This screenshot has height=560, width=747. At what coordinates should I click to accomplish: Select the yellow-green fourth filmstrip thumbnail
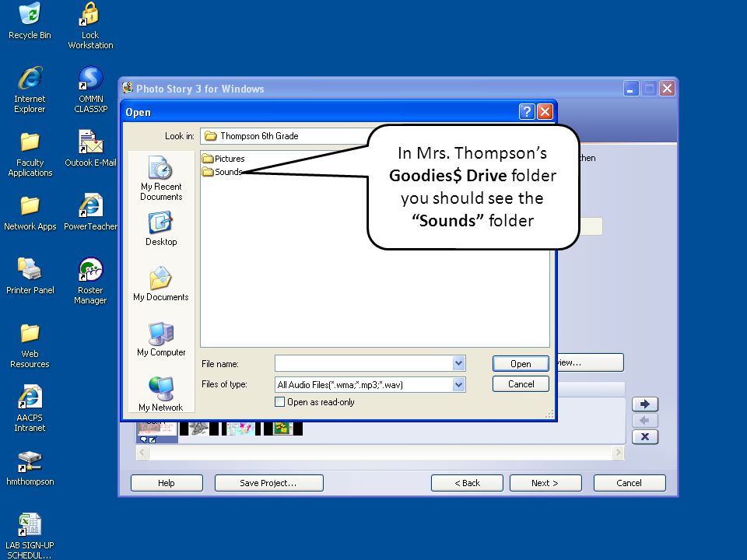282,429
